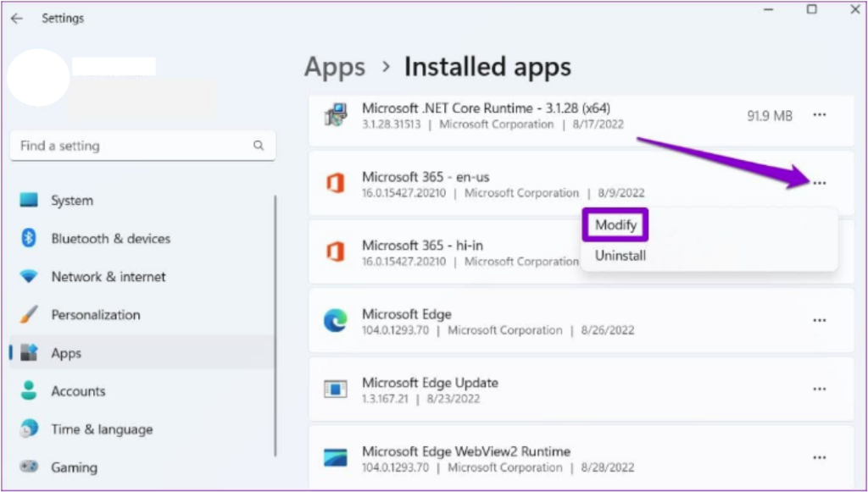Click the .NET Core Runtime app icon

[x=336, y=115]
